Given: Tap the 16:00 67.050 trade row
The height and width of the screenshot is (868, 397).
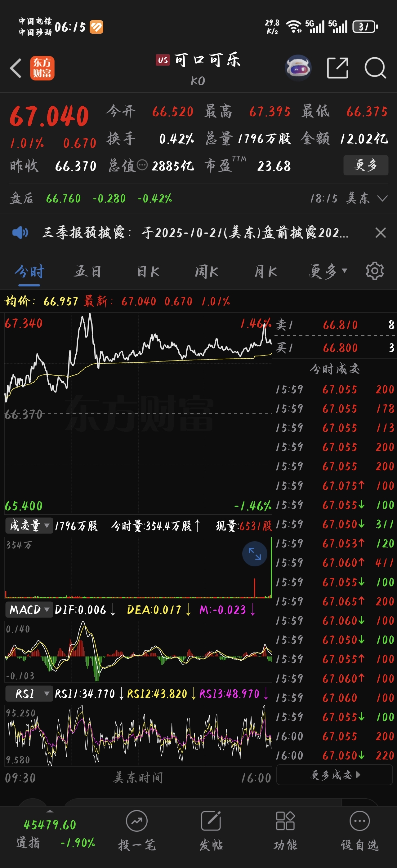Looking at the screenshot, I should pos(335,755).
